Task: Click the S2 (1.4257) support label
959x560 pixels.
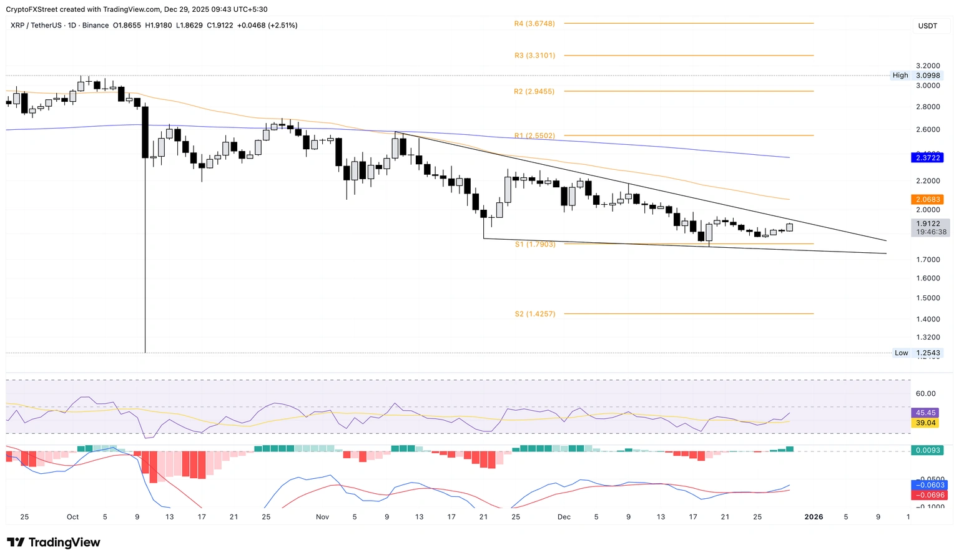Action: [x=535, y=314]
